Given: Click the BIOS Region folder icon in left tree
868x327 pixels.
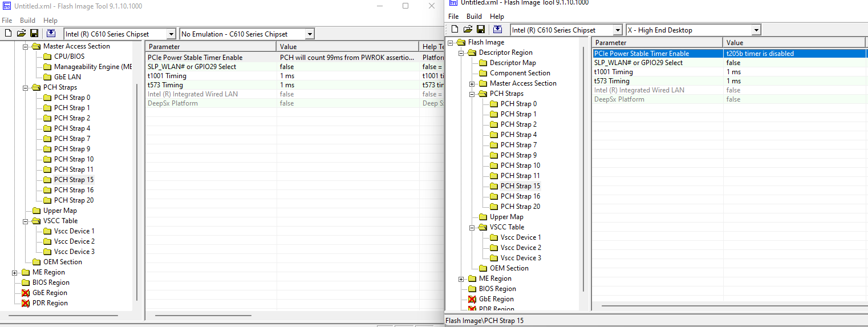Looking at the screenshot, I should point(26,282).
